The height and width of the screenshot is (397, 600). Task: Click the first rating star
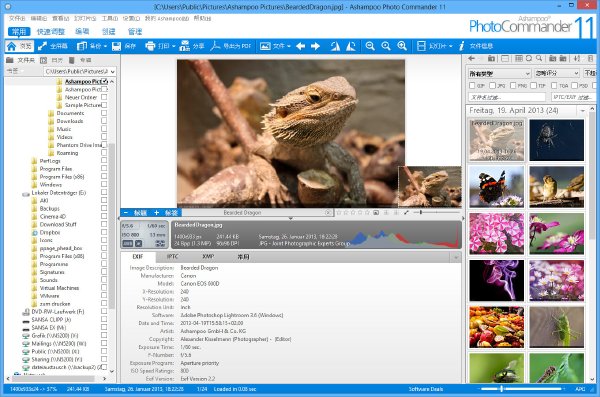[x=339, y=212]
